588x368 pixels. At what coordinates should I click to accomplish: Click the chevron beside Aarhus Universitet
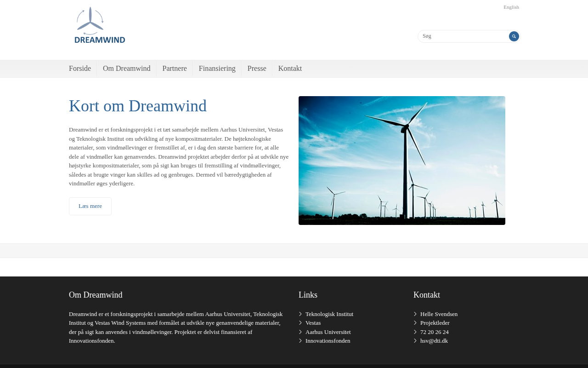(x=300, y=332)
